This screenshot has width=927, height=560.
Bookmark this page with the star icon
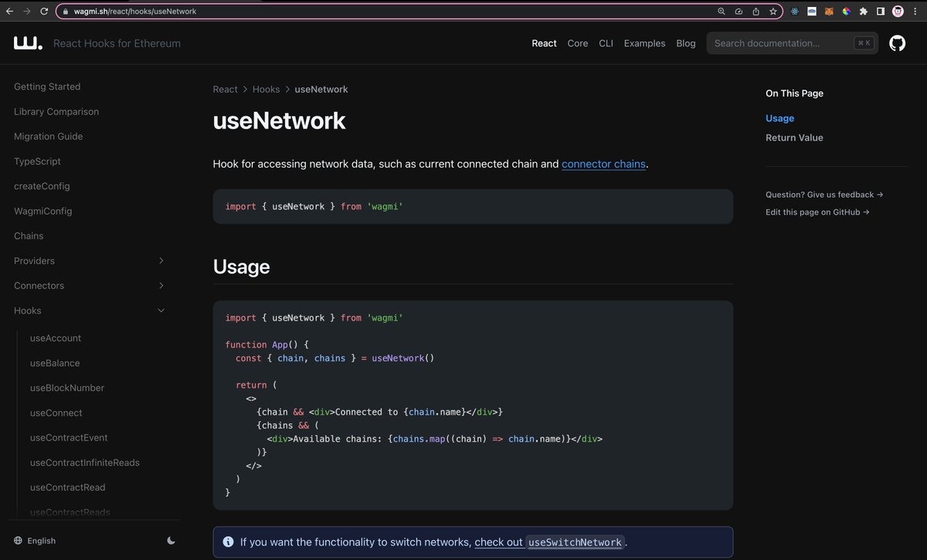(772, 12)
